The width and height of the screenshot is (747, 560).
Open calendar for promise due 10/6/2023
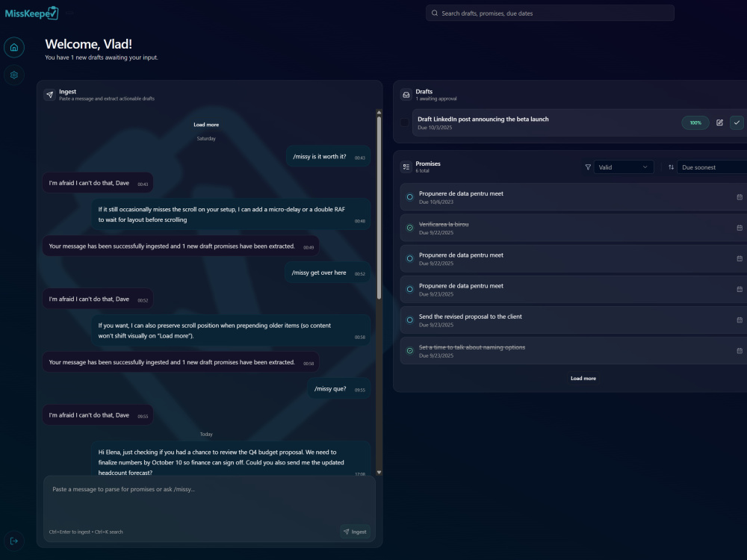740,197
